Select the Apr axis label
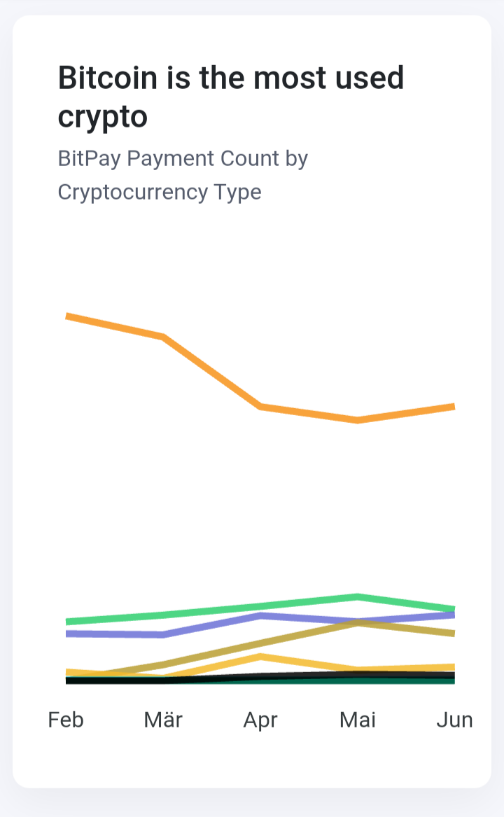This screenshot has height=817, width=504. 260,720
